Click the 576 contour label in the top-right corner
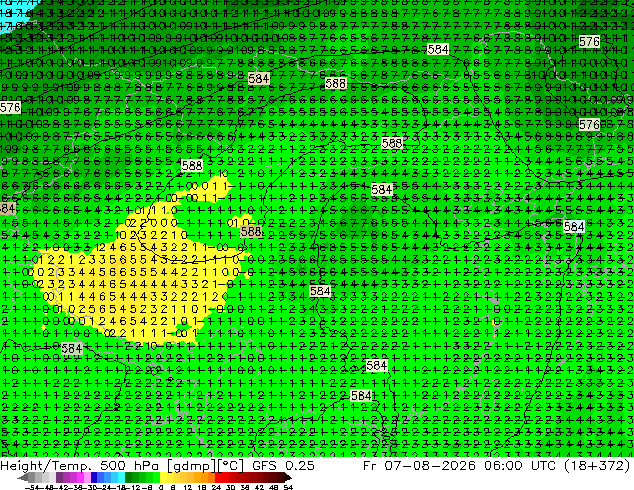Screen dimensions: 634x490 (x=589, y=42)
